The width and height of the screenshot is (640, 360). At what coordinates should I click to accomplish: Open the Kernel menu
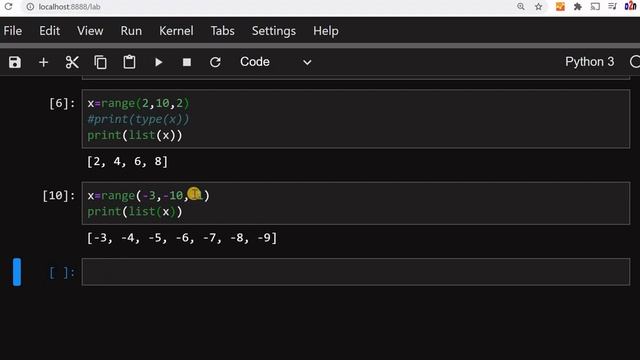click(x=176, y=31)
